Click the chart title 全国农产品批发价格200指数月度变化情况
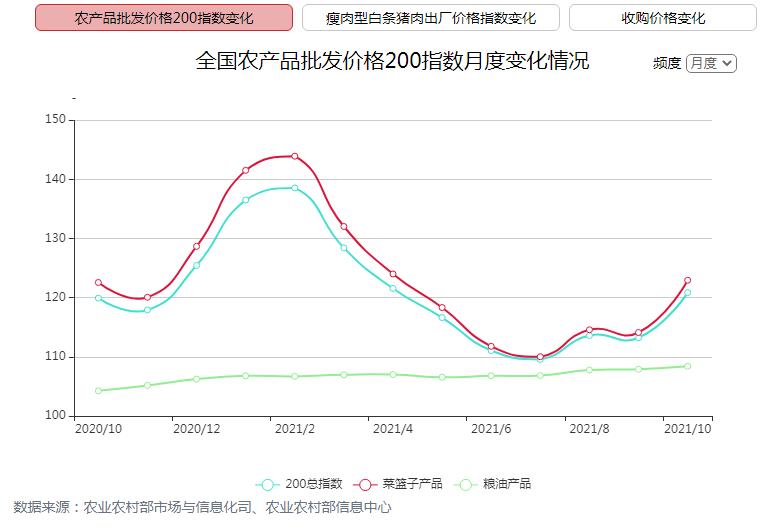 392,61
